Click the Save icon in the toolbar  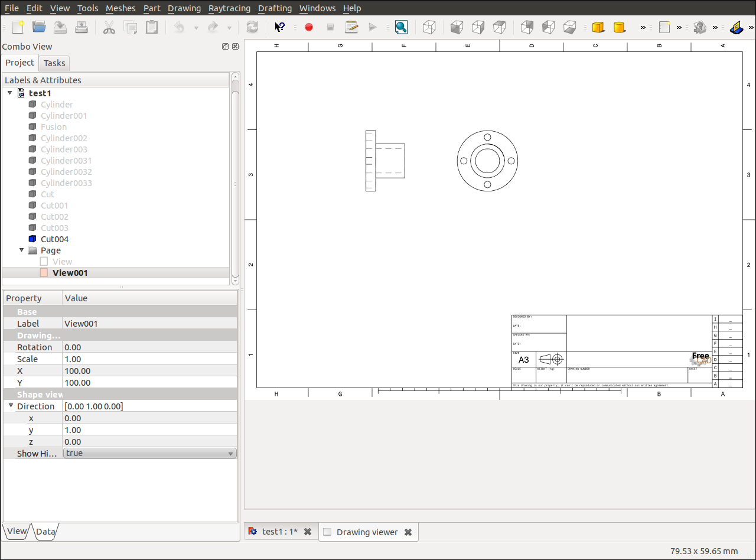pos(60,27)
